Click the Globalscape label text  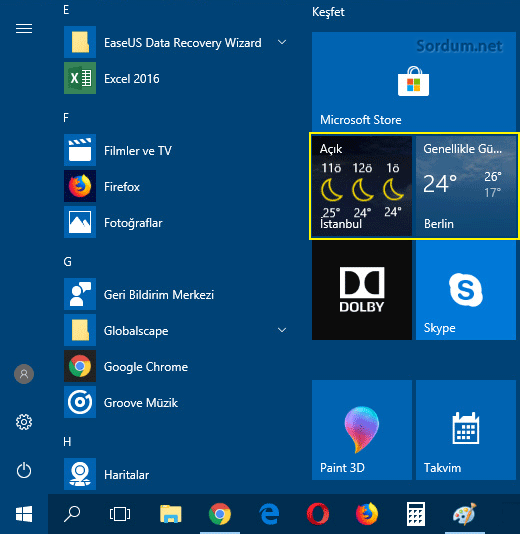coord(136,331)
